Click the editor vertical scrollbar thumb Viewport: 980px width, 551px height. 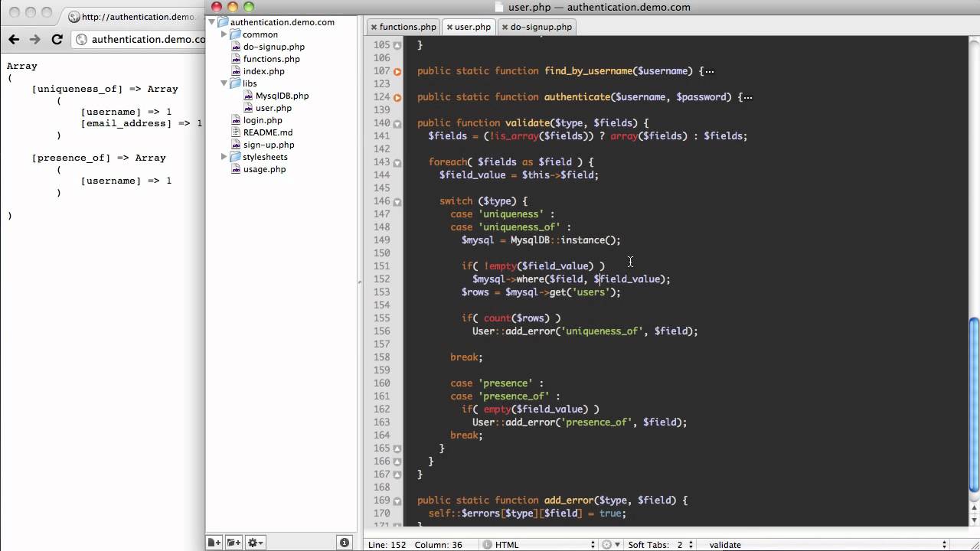(x=974, y=404)
